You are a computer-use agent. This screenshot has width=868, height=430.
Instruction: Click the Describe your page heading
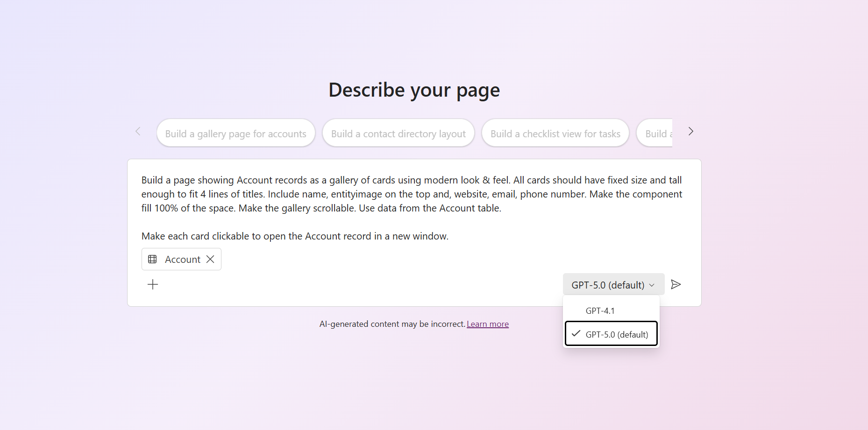(x=414, y=90)
